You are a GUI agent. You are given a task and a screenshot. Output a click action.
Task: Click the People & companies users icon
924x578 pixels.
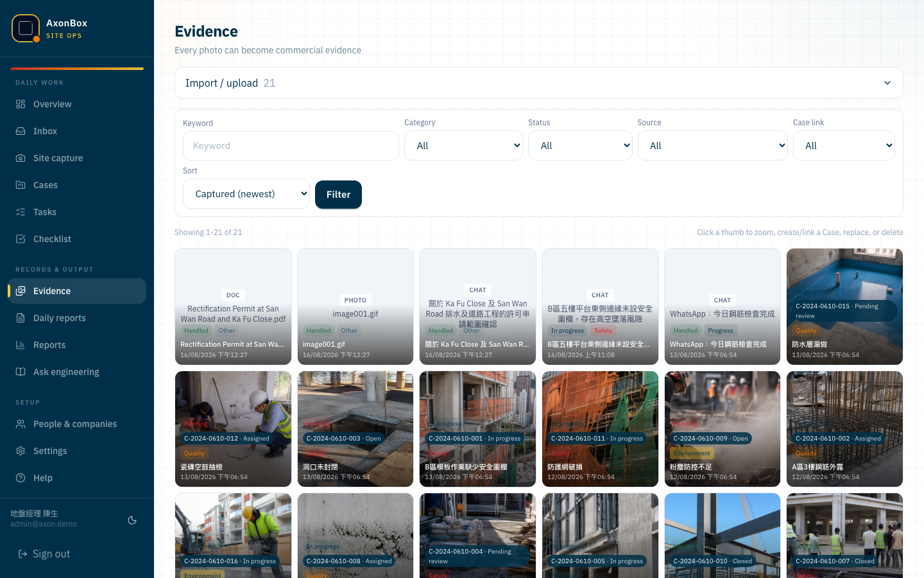point(21,424)
